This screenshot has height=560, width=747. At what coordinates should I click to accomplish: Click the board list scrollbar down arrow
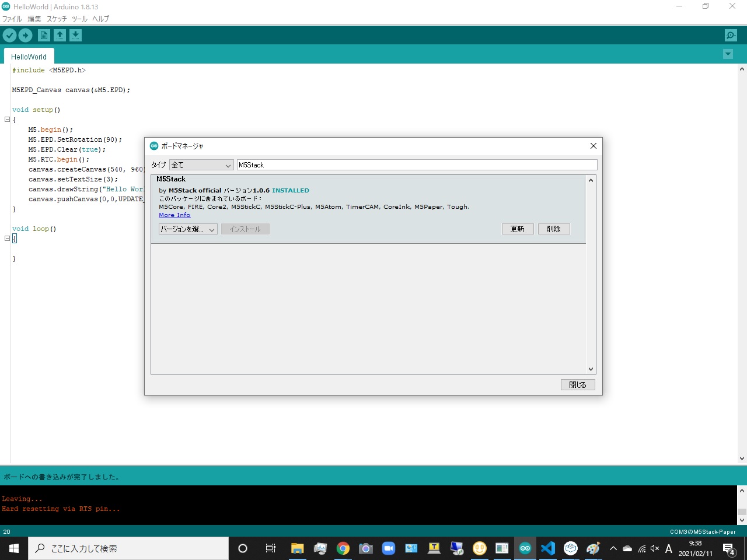pyautogui.click(x=591, y=369)
